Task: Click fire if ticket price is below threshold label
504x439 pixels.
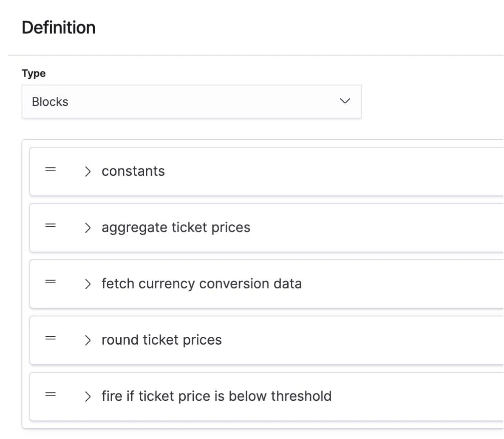Action: (216, 396)
